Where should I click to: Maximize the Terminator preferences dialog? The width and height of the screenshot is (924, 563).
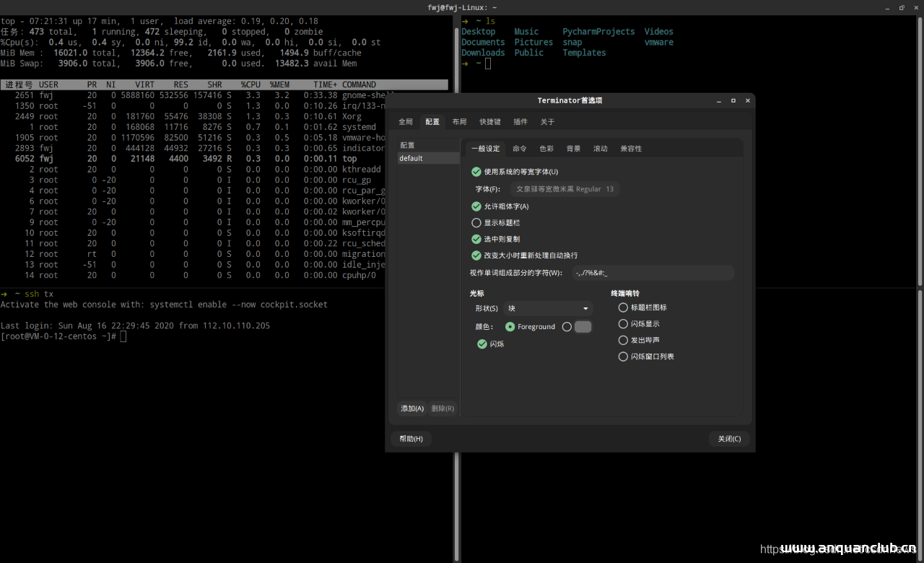(x=733, y=100)
